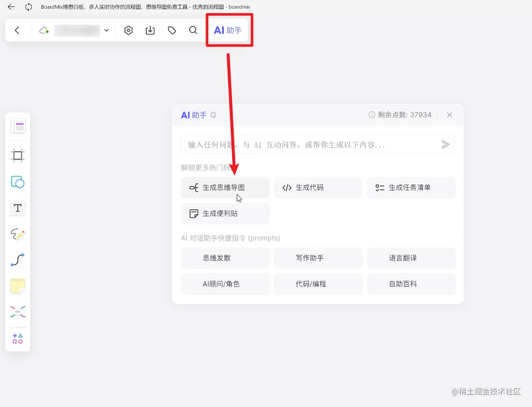Viewport: 532px width, 407px height.
Task: Choose 生成思维导图
Action: (225, 188)
